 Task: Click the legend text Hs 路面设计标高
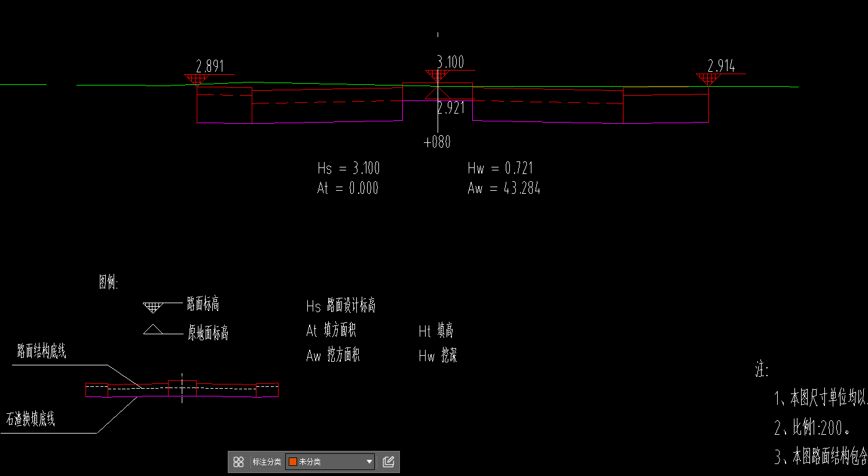point(341,306)
